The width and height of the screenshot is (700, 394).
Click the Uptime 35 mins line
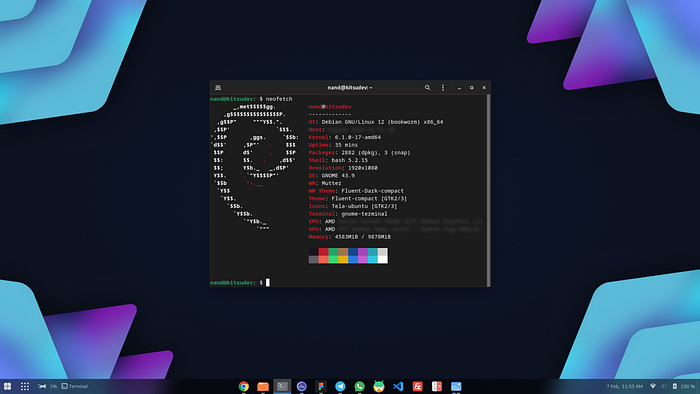coord(333,145)
